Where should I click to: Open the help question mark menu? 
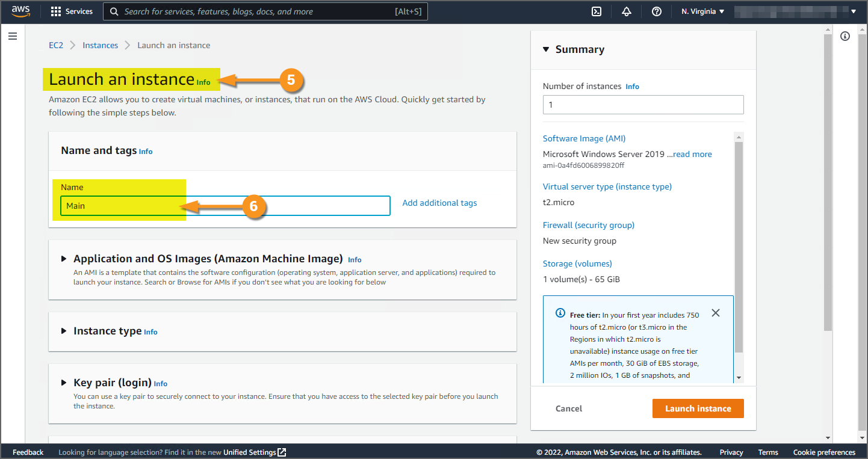pos(657,11)
